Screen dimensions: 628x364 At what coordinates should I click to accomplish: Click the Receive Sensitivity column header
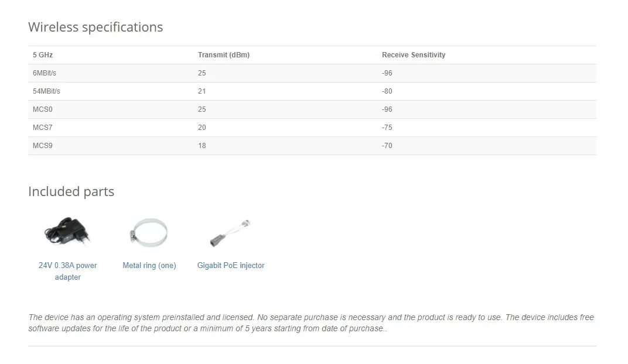pos(414,55)
